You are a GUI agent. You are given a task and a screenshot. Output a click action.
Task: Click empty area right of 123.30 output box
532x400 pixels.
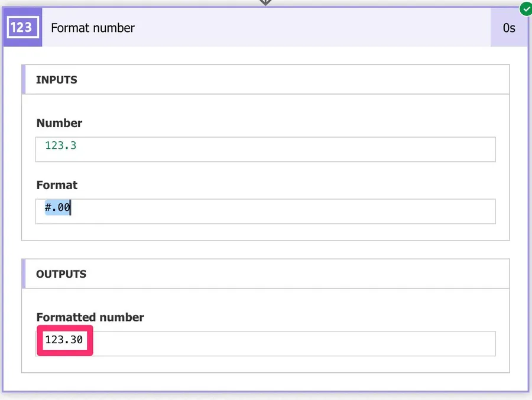(x=296, y=343)
